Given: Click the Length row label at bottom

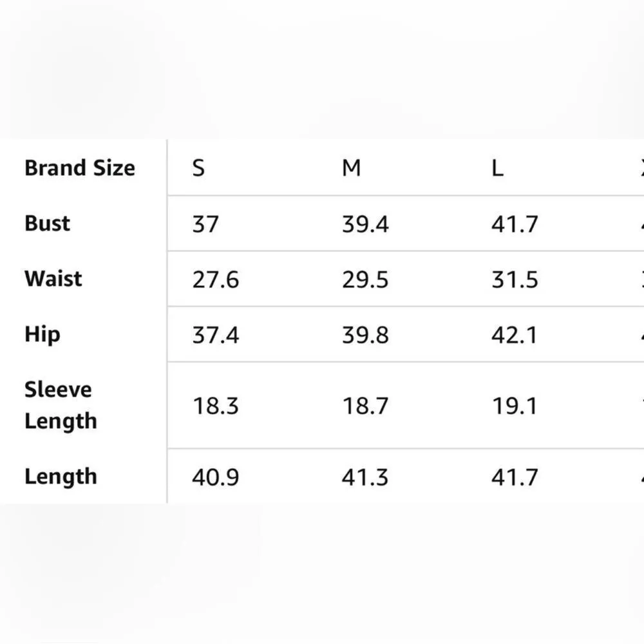Looking at the screenshot, I should click(61, 477).
